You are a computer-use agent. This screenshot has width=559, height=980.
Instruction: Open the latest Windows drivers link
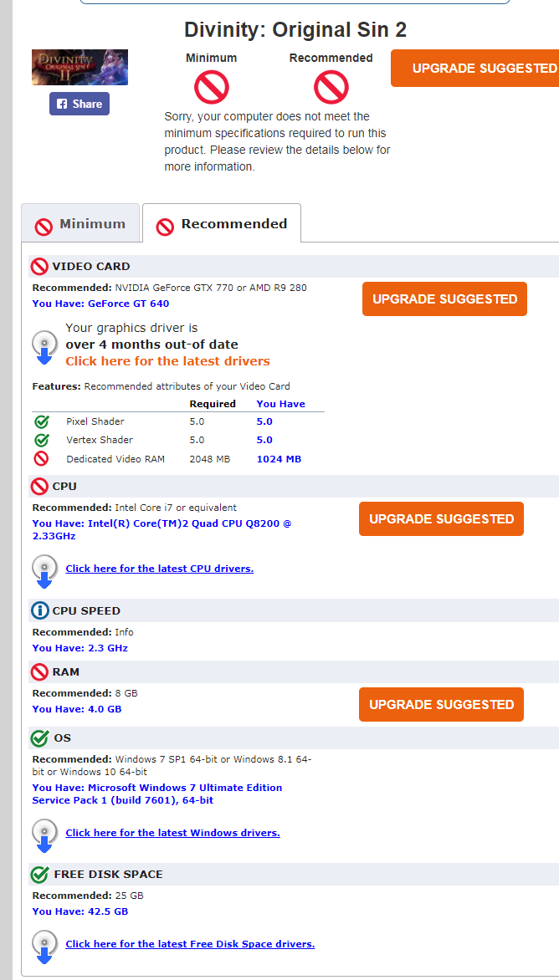172,833
